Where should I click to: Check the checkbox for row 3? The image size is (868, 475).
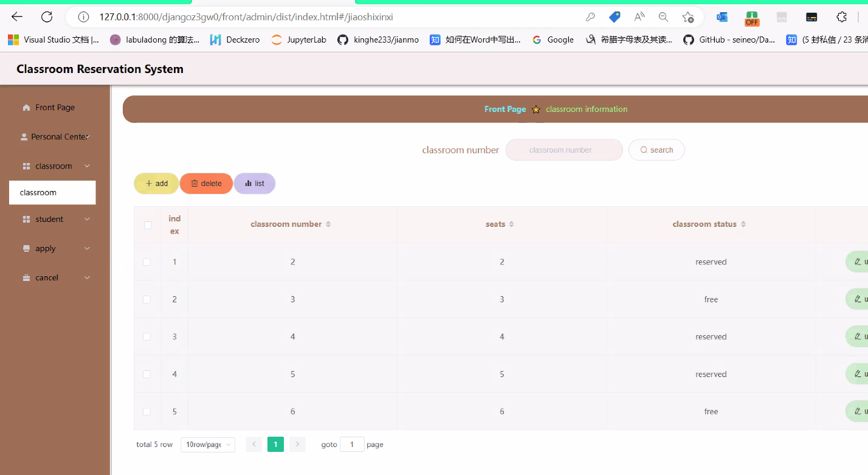(147, 336)
